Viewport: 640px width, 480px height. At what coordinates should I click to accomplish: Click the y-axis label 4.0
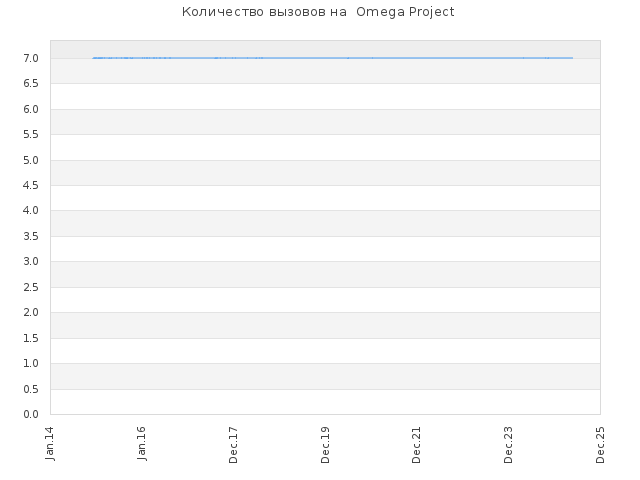[31, 211]
